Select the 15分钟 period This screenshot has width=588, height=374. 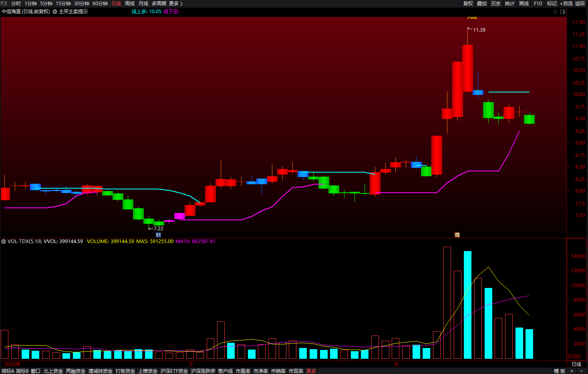coord(63,4)
